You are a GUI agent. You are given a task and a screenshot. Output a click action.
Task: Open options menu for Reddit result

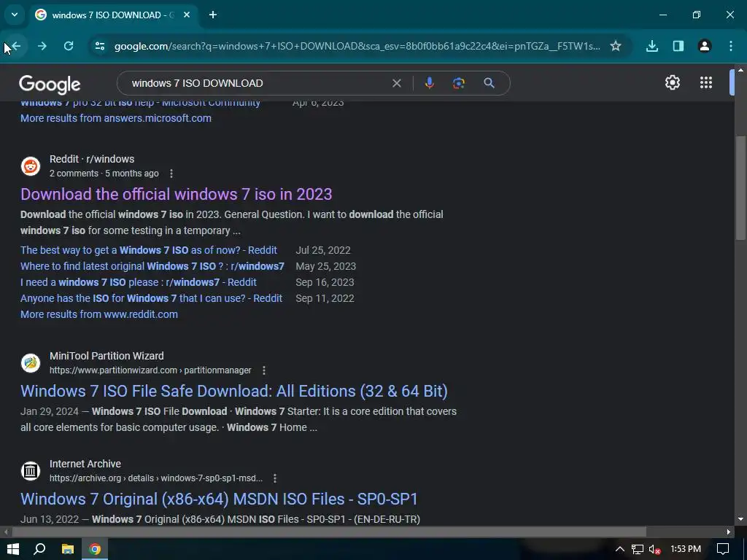point(171,174)
